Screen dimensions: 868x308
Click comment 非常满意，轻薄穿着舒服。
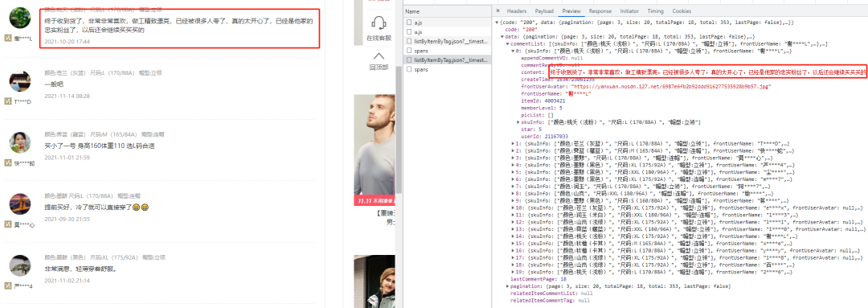tap(80, 269)
